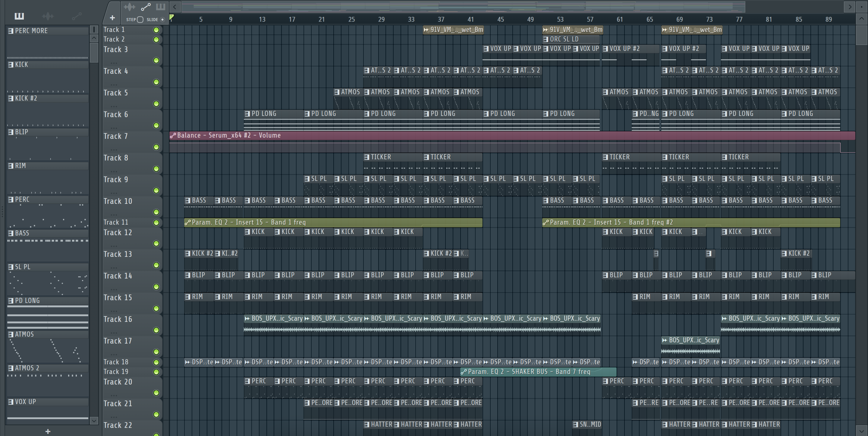Click the PERC MORE pattern icon in the picker
The height and width of the screenshot is (436, 868).
click(11, 31)
